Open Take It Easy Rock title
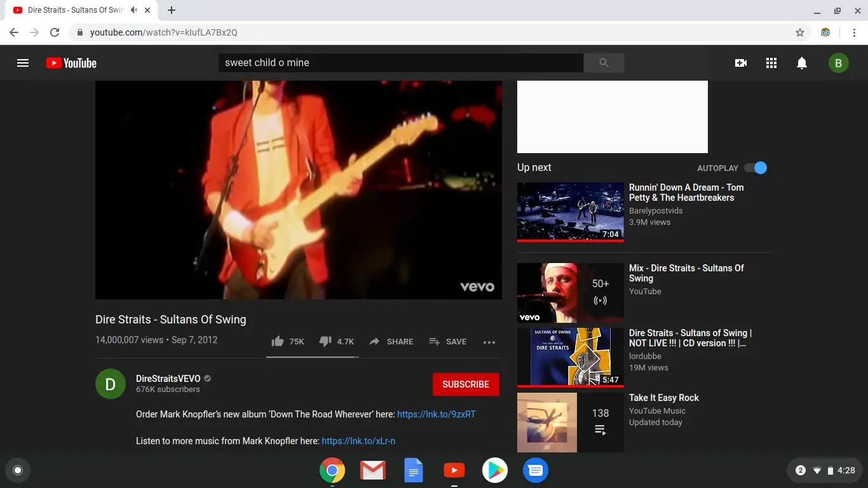This screenshot has height=488, width=868. click(664, 398)
